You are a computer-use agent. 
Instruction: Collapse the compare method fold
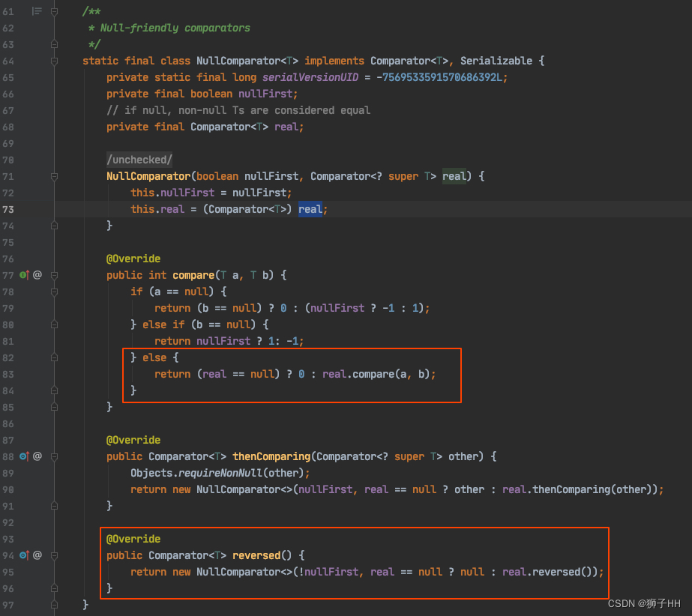pos(53,275)
